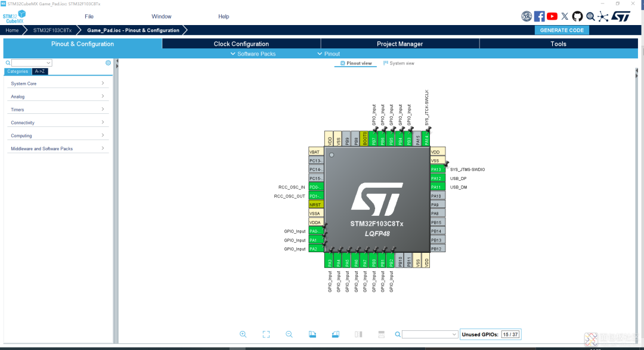644x350 pixels.
Task: Click the STM32CubeMX logo
Action: [x=14, y=17]
